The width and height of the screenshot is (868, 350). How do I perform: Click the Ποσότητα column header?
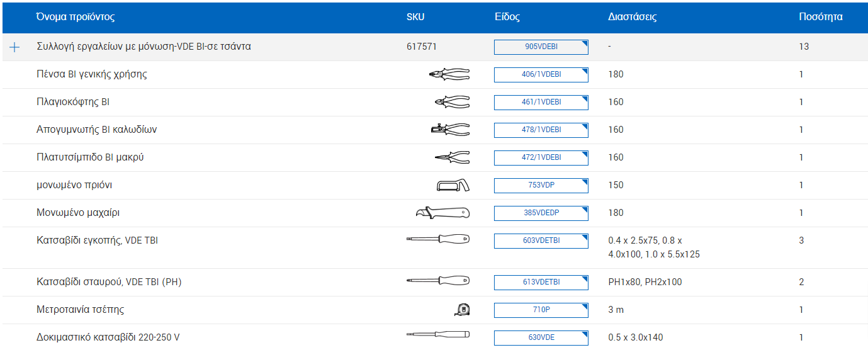(820, 17)
